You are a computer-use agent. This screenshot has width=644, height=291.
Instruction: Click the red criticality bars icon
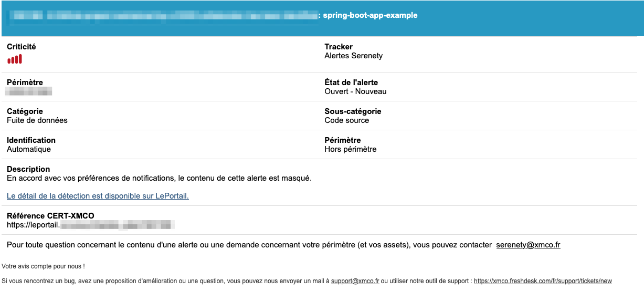[15, 59]
